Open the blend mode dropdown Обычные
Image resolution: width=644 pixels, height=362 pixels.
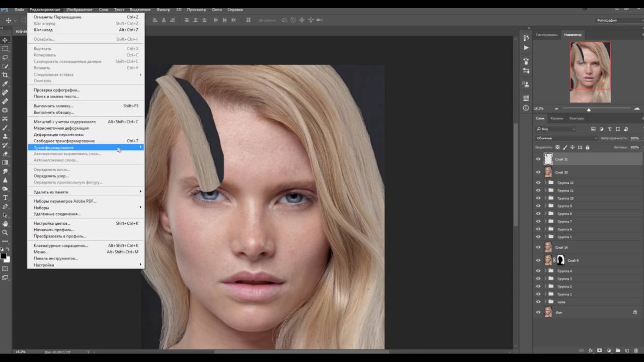click(x=566, y=138)
